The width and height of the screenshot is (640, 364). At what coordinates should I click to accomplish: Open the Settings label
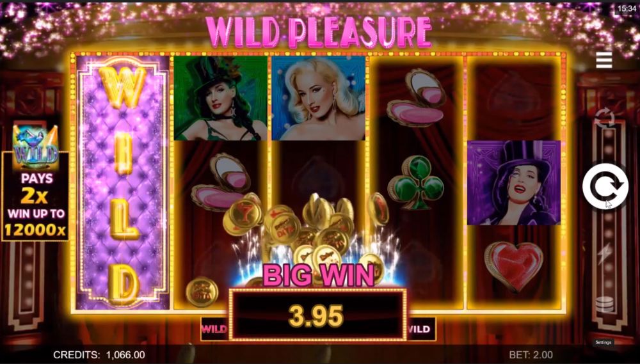603,342
